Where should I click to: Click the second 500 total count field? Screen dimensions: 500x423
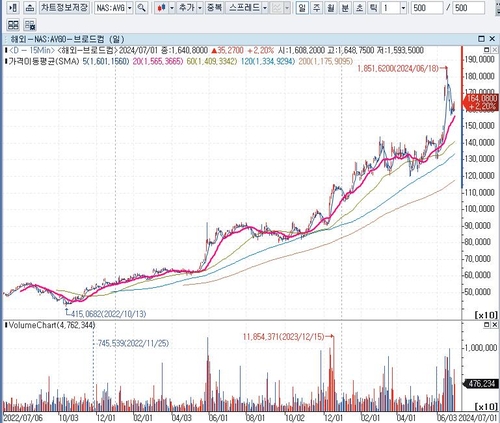pos(469,8)
